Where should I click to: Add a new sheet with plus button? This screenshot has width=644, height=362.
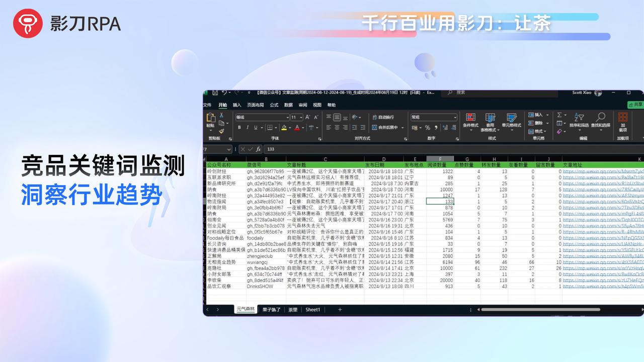coord(340,310)
